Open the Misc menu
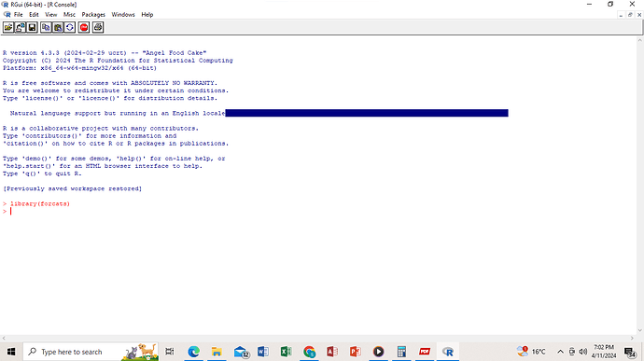 coord(69,14)
